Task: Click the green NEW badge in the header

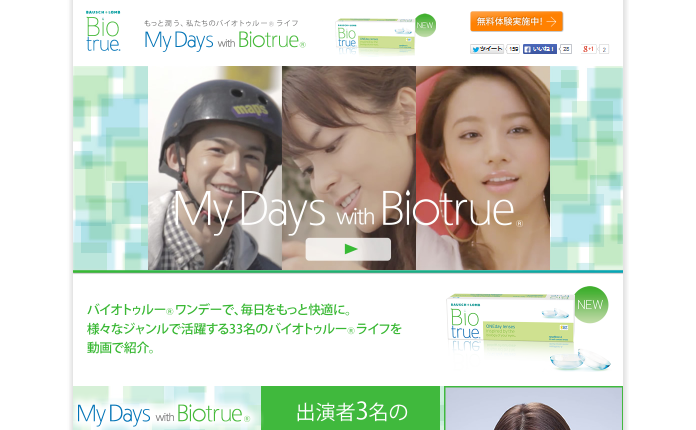Action: [425, 25]
